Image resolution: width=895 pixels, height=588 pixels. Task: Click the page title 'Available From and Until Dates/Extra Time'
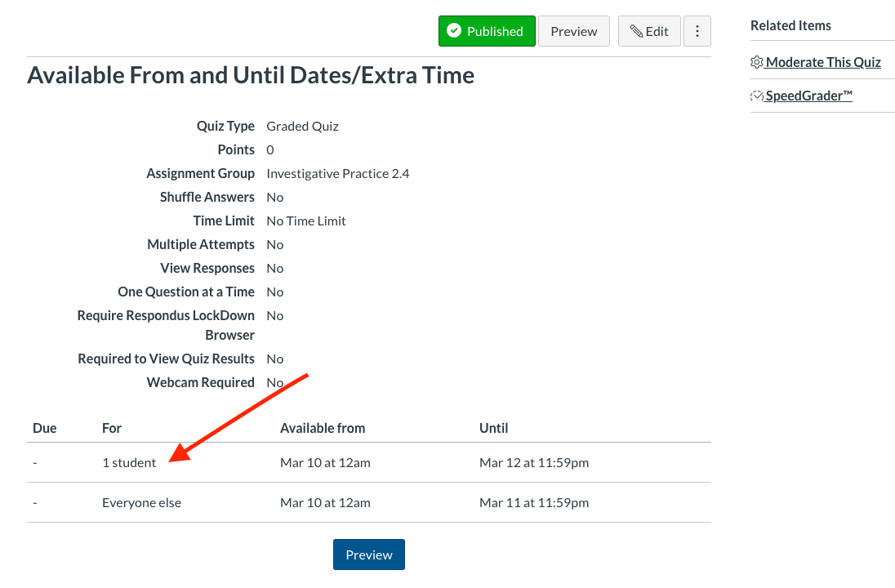click(x=251, y=74)
